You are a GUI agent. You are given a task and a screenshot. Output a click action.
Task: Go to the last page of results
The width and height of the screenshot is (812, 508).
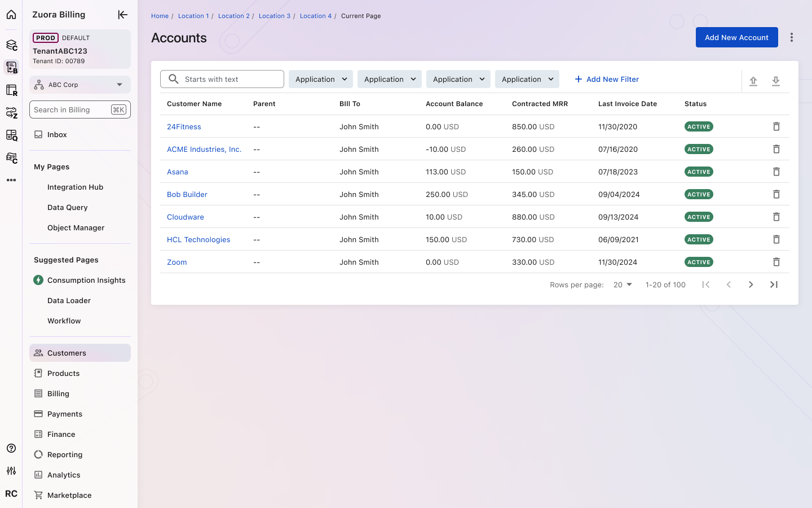(774, 284)
